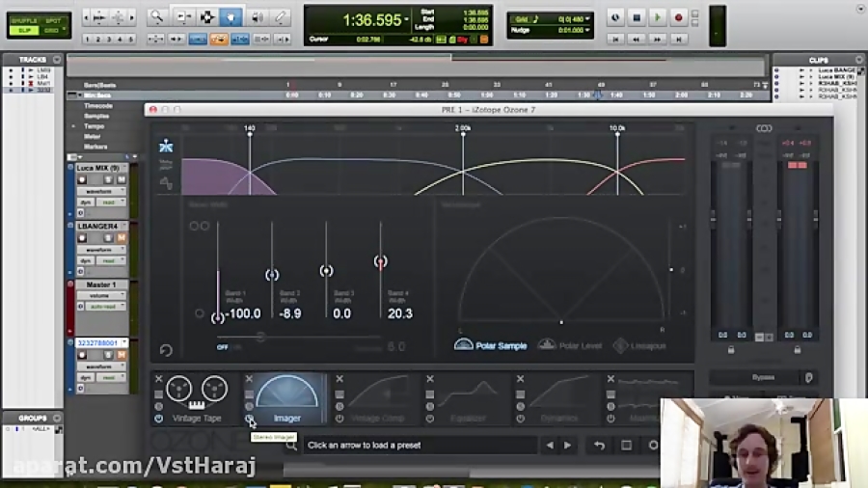The image size is (868, 488).
Task: Click the transport Stop button
Action: pos(637,17)
